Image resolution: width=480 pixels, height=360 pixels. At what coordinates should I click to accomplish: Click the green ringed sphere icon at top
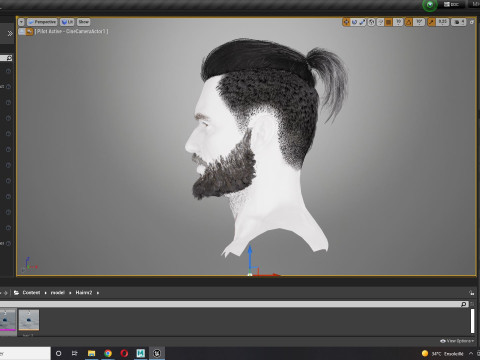click(x=430, y=5)
